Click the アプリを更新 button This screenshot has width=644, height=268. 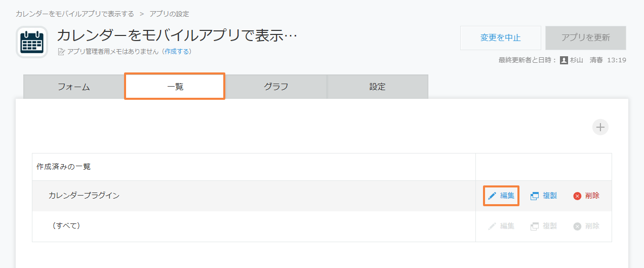[x=586, y=38]
